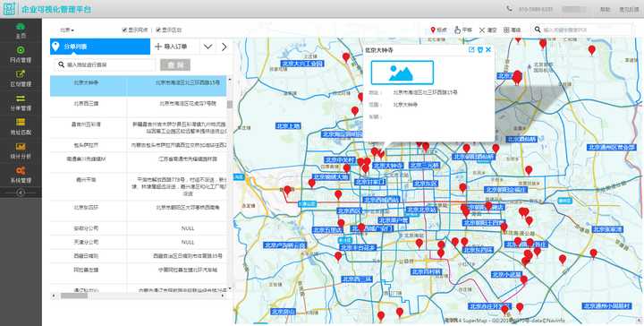Click the 北京朝阳酒仙桥 map label
644x326 pixels.
click(473, 157)
